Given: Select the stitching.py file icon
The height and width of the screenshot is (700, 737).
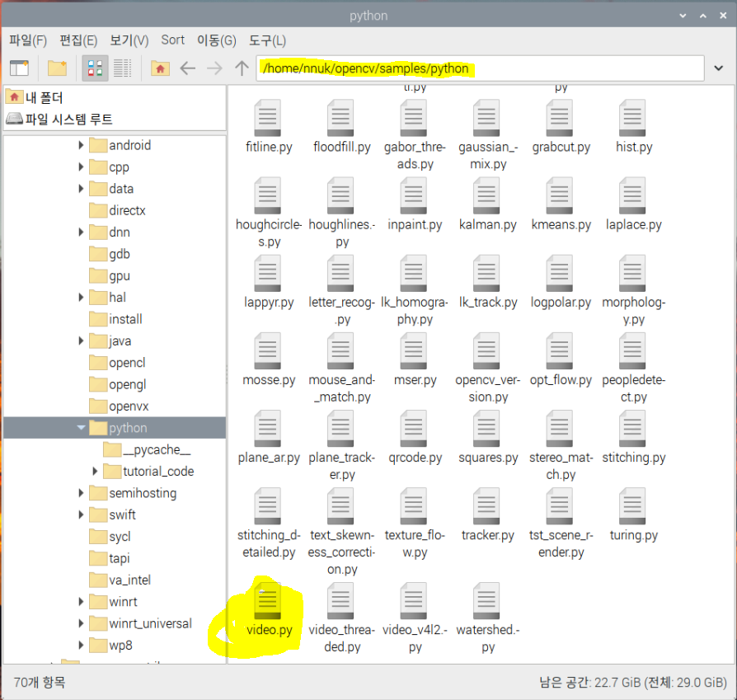Looking at the screenshot, I should pos(632,428).
